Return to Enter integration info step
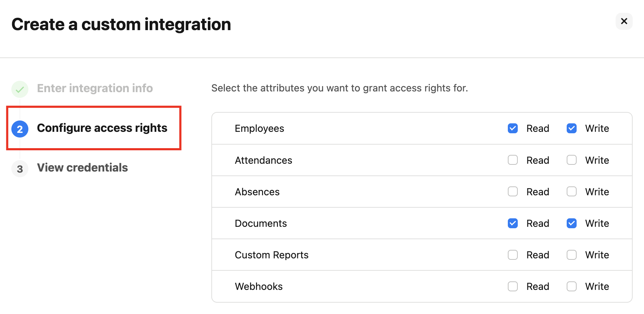This screenshot has width=644, height=314. point(95,88)
